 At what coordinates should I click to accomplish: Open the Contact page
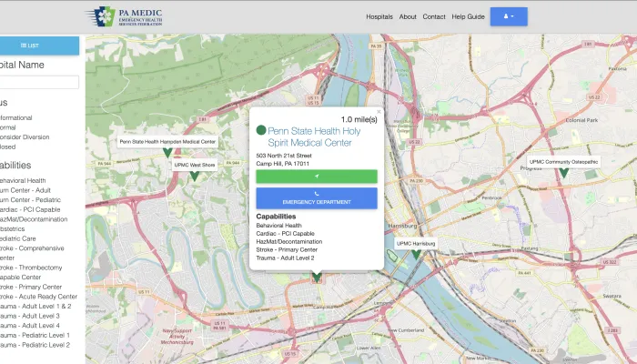(x=434, y=16)
